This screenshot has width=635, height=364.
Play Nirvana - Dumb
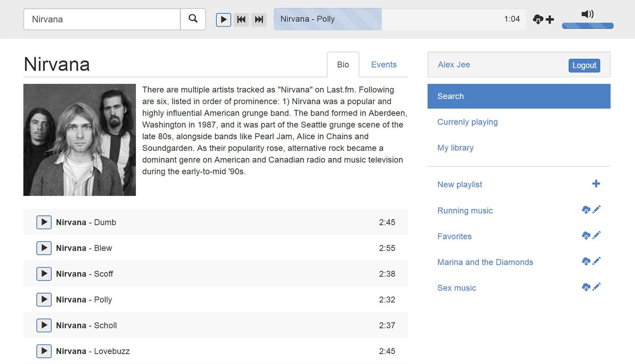coord(44,222)
